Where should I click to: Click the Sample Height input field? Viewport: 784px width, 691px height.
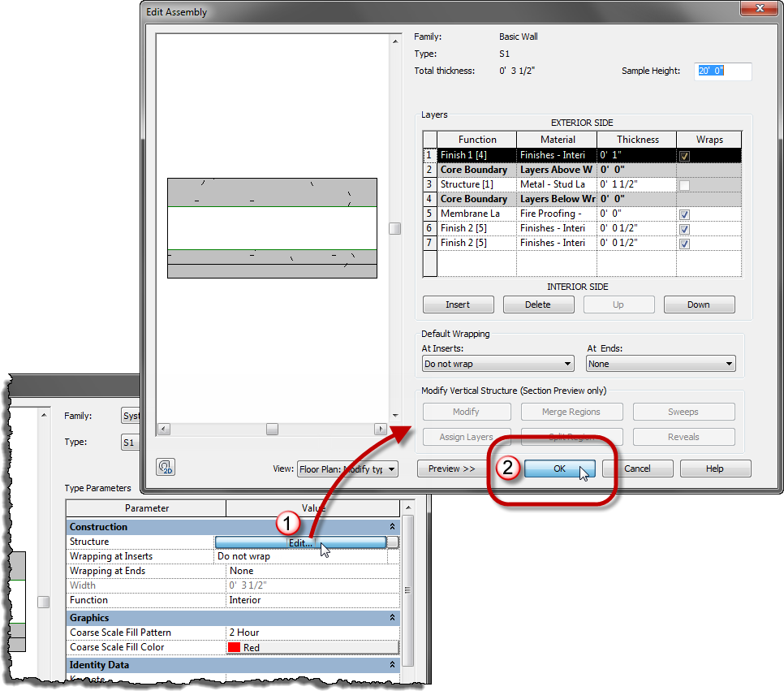722,71
